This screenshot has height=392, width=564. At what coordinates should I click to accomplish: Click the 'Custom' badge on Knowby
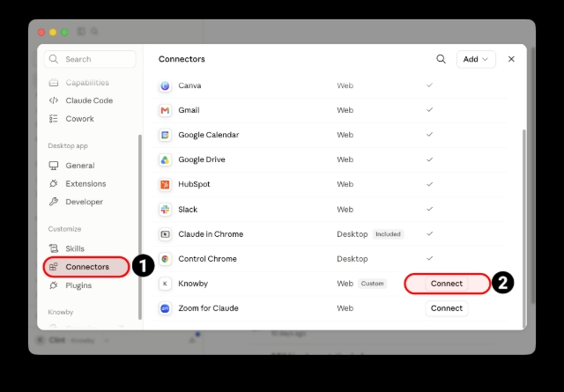coord(372,284)
